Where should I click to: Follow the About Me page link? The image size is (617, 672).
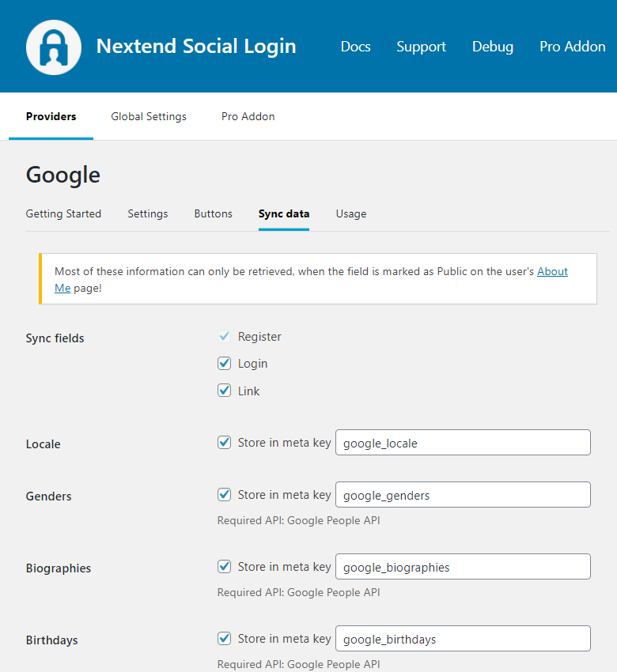[x=552, y=271]
